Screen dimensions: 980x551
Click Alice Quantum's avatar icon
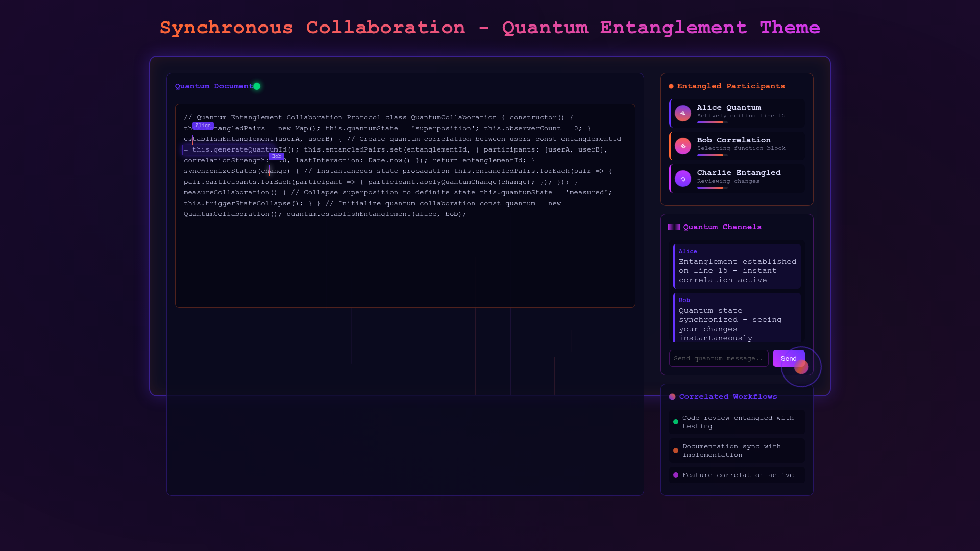click(x=682, y=113)
